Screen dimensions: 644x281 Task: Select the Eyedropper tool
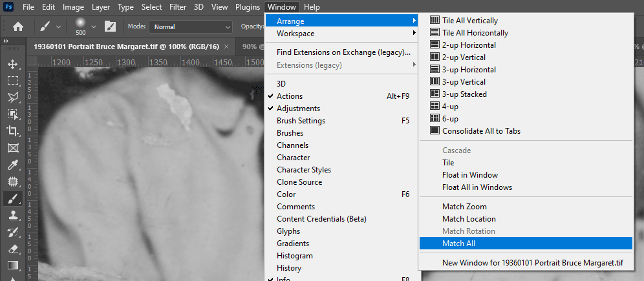coord(12,165)
